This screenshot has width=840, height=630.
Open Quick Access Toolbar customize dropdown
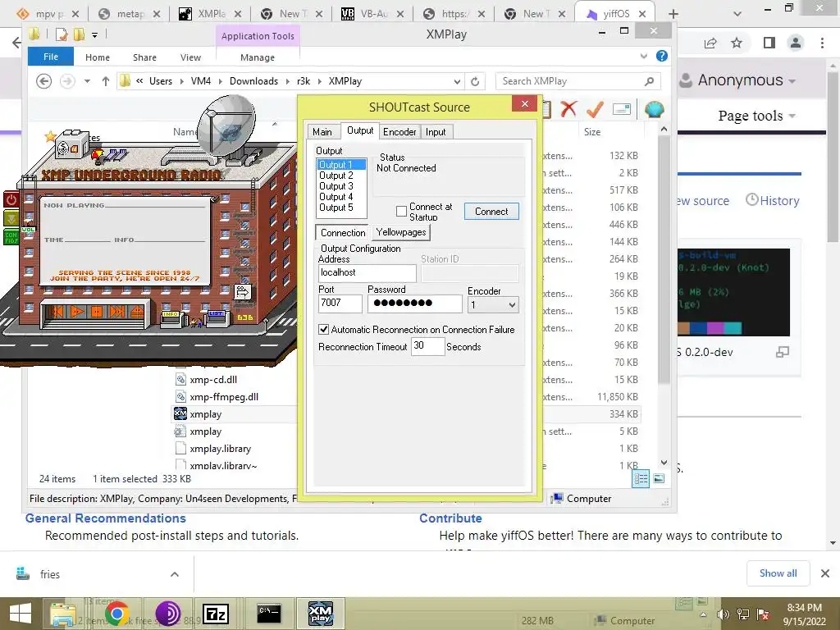tap(94, 35)
